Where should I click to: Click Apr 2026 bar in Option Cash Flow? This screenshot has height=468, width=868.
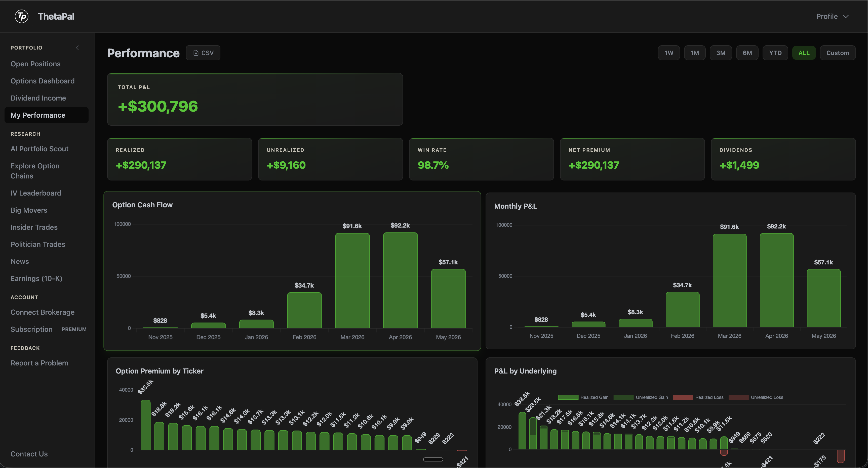(400, 280)
